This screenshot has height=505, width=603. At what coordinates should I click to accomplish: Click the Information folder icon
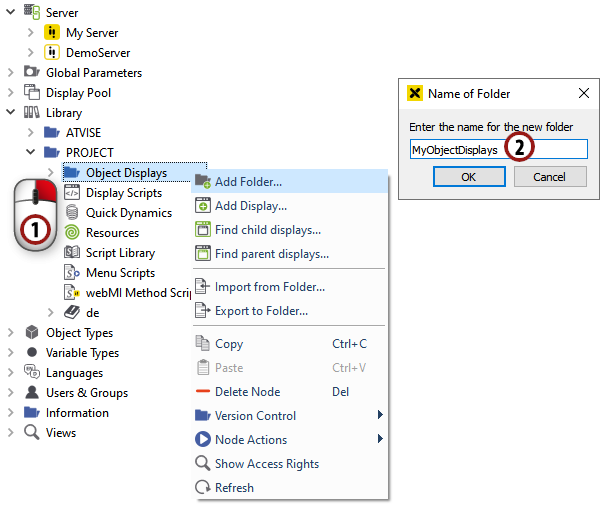pos(32,412)
